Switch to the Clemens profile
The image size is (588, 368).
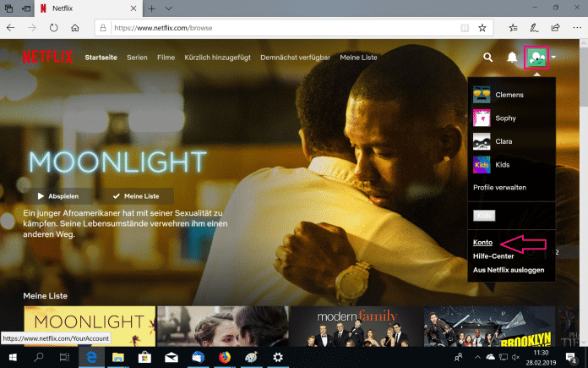510,95
